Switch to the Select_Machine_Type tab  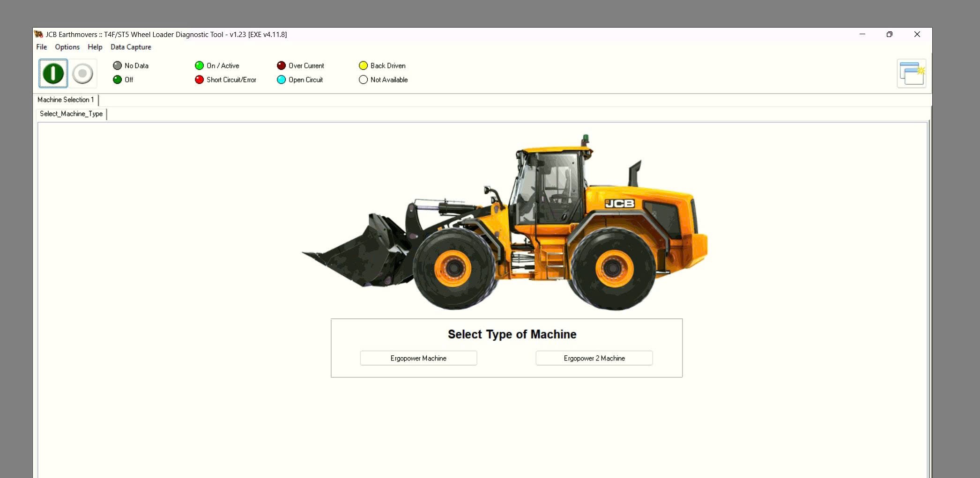click(72, 114)
